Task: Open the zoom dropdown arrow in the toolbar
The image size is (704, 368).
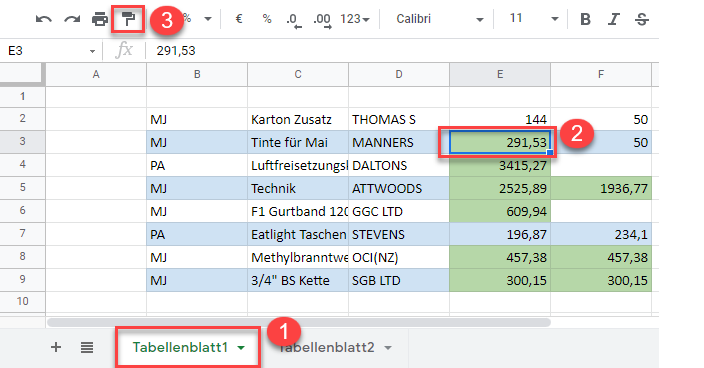Action: [x=208, y=19]
